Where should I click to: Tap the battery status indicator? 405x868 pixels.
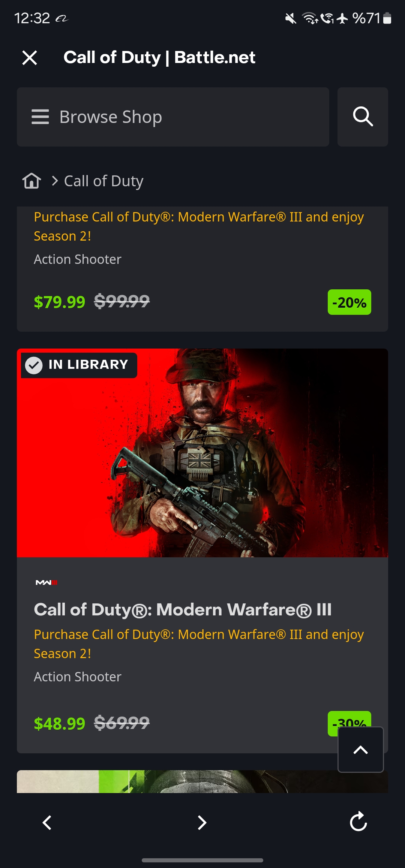coord(388,18)
